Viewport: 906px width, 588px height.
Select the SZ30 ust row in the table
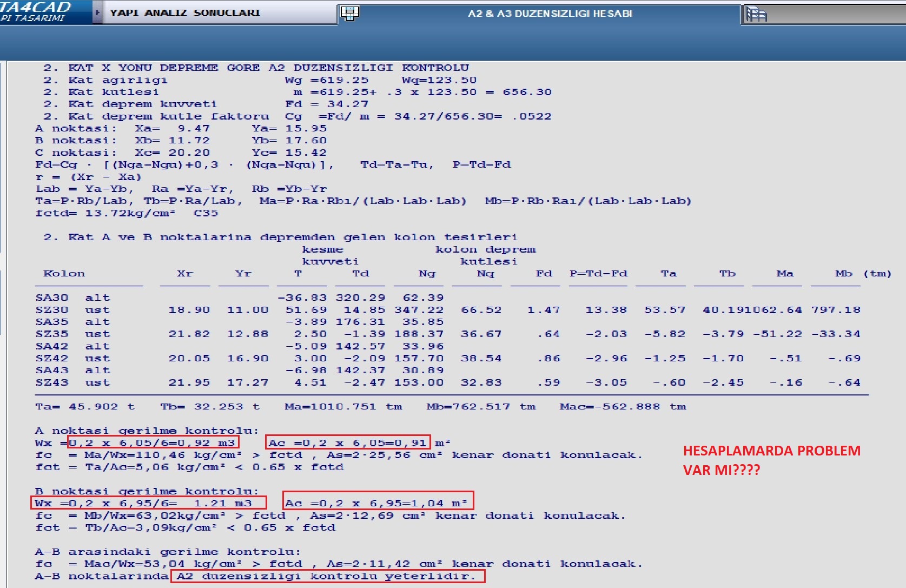(x=72, y=310)
